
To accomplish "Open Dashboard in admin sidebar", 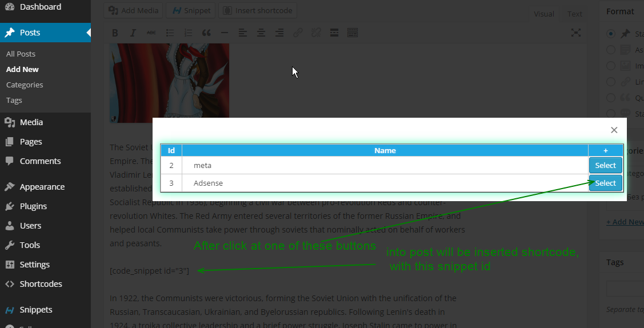I will pos(45,7).
